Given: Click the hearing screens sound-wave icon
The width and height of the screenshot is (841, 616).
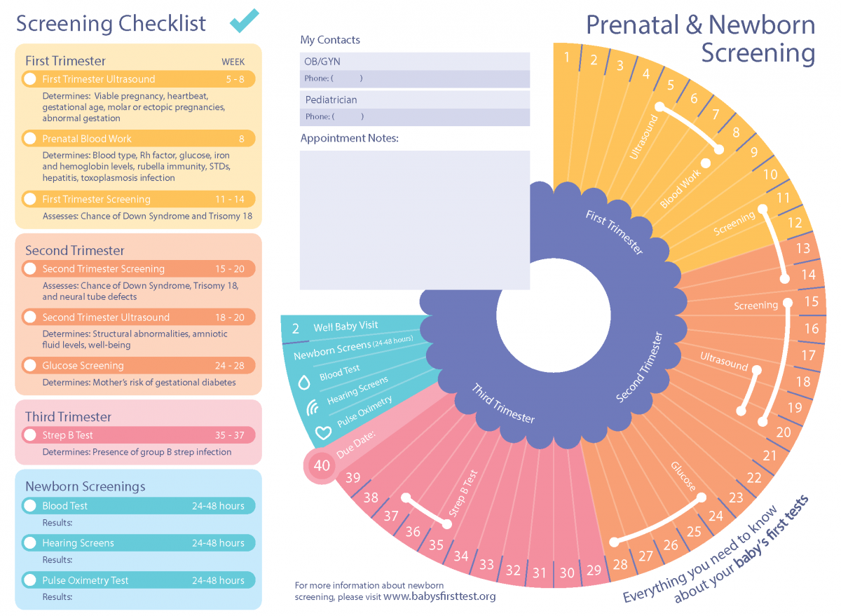Looking at the screenshot, I should coord(313,407).
